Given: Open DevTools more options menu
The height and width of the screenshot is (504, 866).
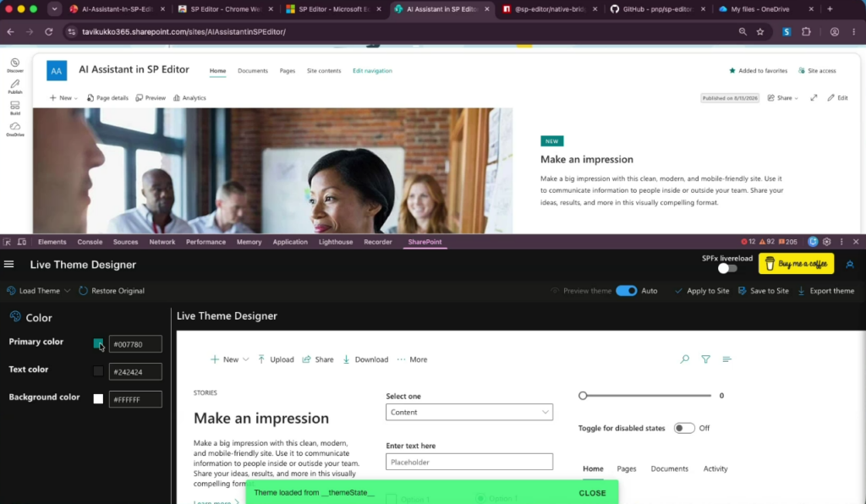Looking at the screenshot, I should pos(841,242).
